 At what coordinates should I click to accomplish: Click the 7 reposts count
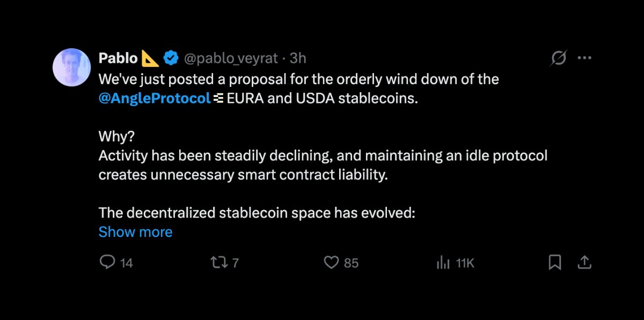point(235,263)
